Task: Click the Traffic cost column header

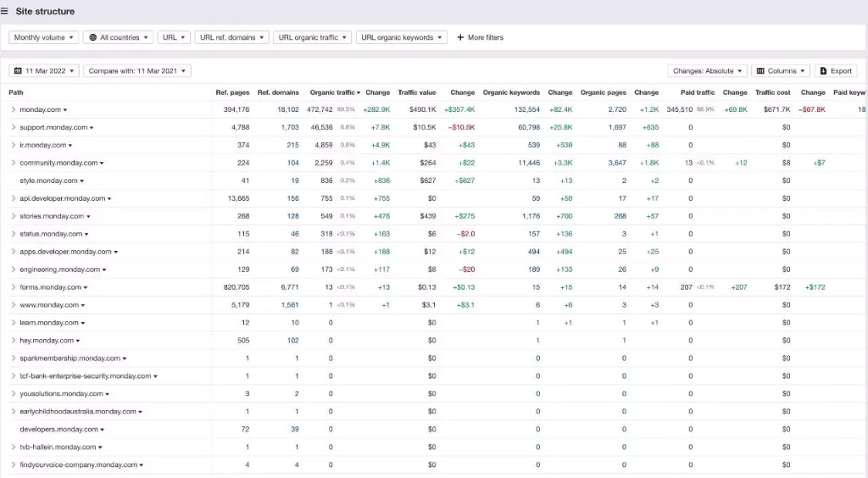Action: pos(773,92)
